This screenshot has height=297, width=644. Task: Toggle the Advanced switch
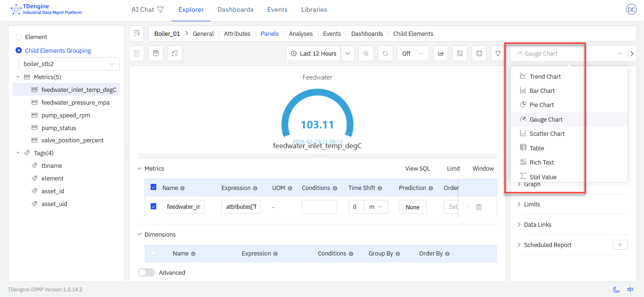pos(146,272)
